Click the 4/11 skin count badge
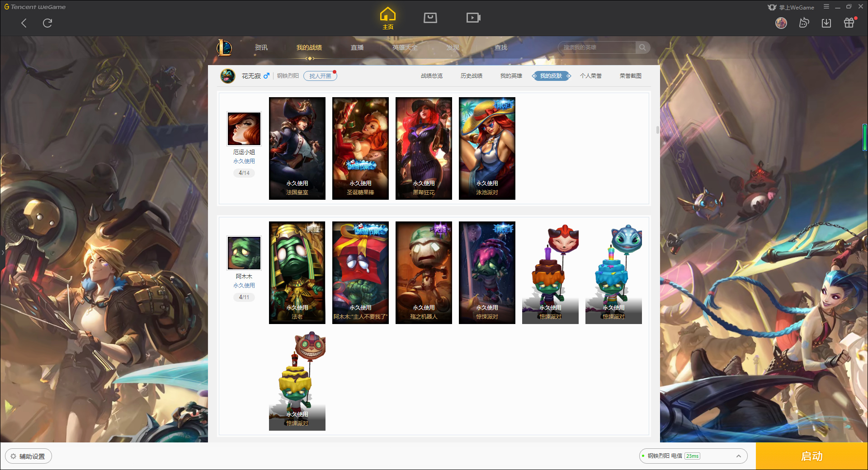 tap(244, 297)
